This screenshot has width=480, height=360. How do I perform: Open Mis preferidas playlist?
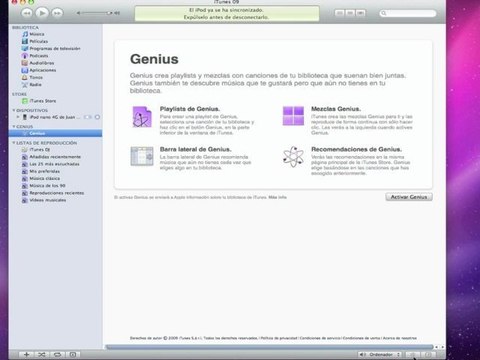(41, 171)
